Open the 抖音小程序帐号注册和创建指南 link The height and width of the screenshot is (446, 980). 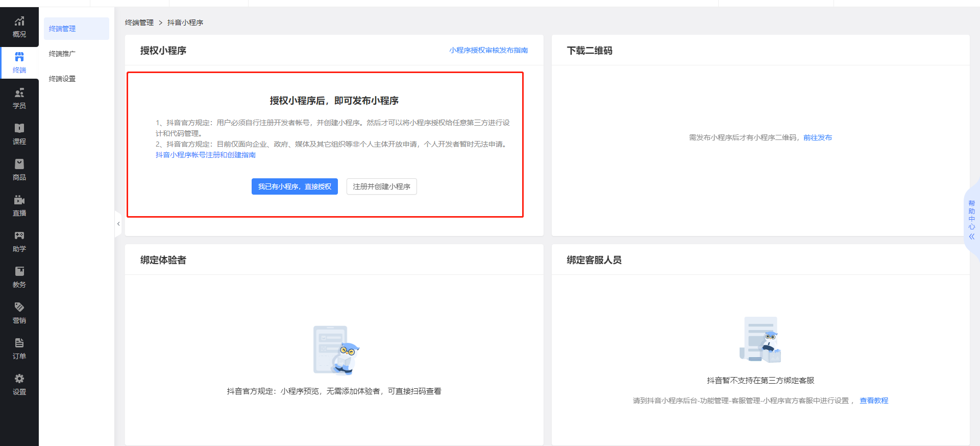coord(206,155)
